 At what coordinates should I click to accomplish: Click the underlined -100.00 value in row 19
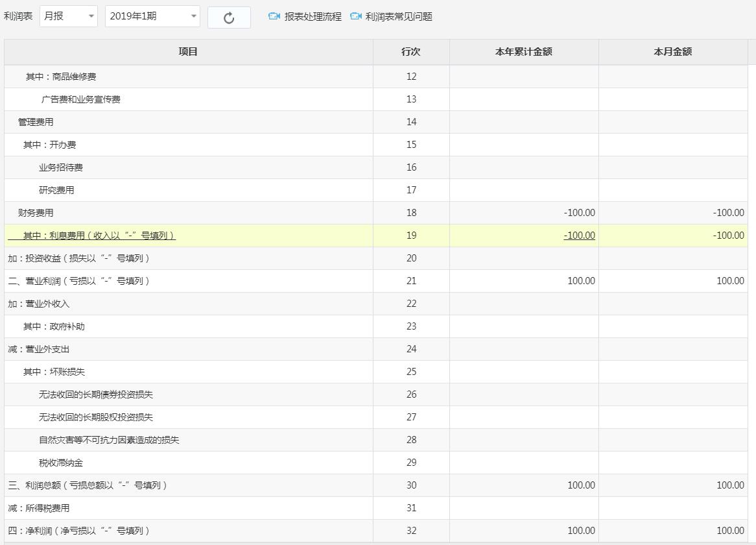578,236
